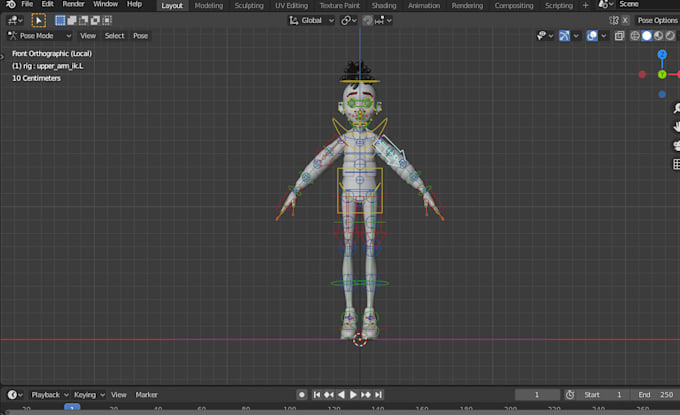The width and height of the screenshot is (680, 415).
Task: Toggle viewport overlays icon
Action: pos(592,36)
